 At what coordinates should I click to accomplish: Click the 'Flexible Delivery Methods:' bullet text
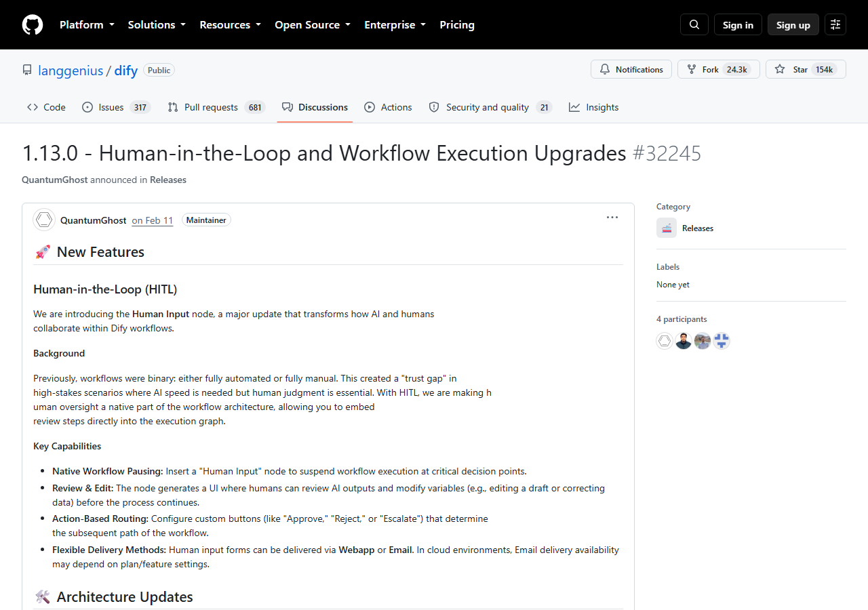[109, 550]
